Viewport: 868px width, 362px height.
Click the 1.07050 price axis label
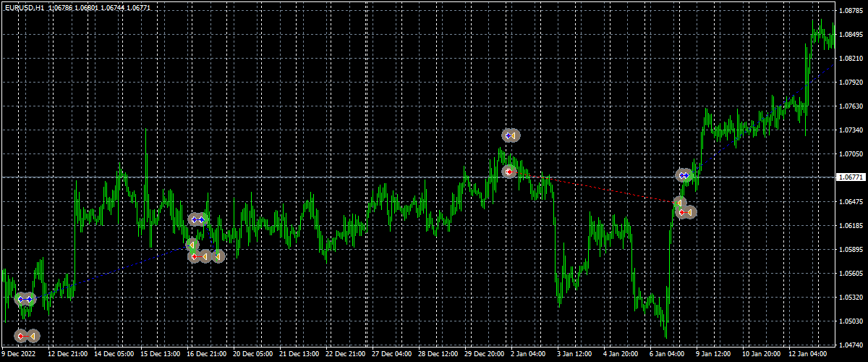click(851, 154)
